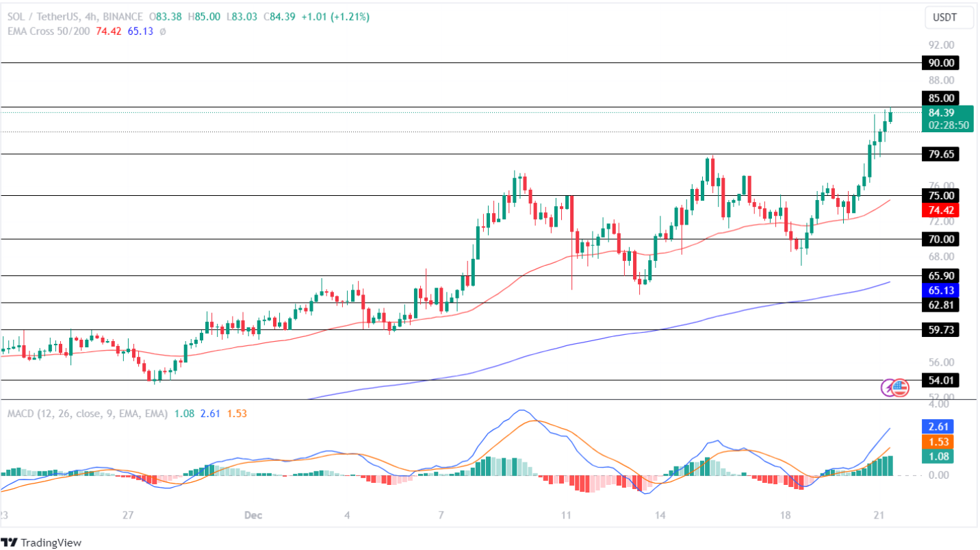Click the MACD (12, 26, close, 9) legend
This screenshot has width=980, height=550.
click(x=88, y=414)
